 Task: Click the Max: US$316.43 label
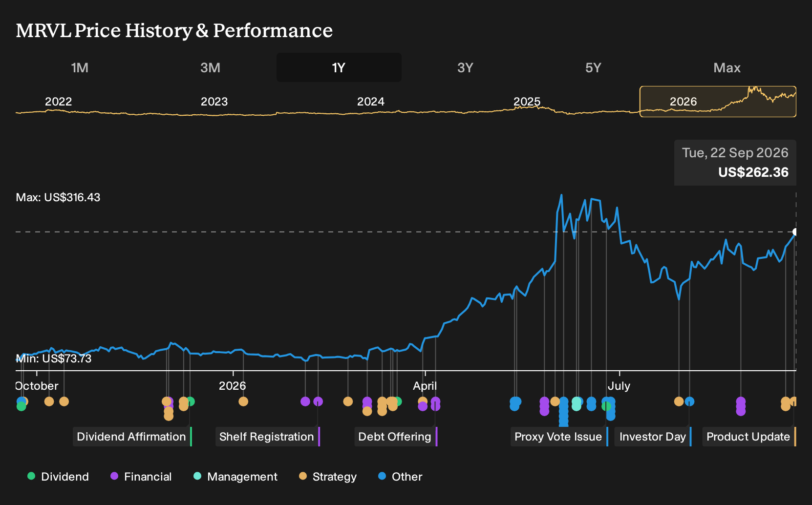pos(58,197)
